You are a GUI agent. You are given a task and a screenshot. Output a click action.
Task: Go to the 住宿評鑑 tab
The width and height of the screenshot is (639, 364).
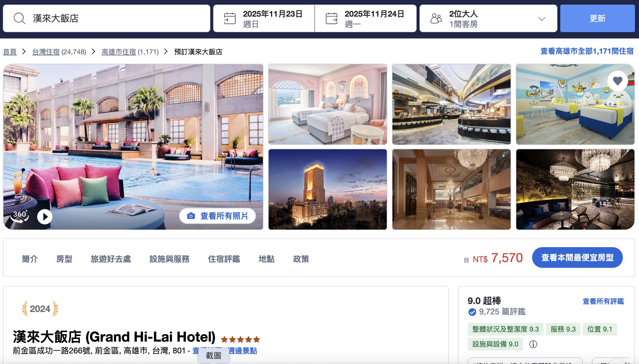click(x=224, y=259)
